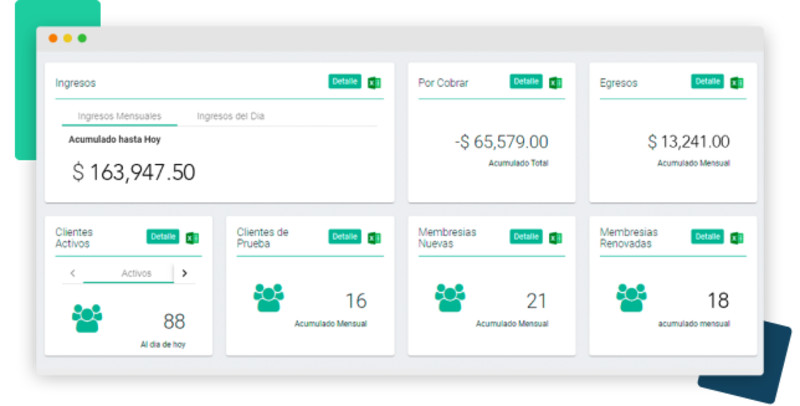Click the $ 13,241.00 expenses amount
Screen dimensions: 800x406
coord(689,142)
